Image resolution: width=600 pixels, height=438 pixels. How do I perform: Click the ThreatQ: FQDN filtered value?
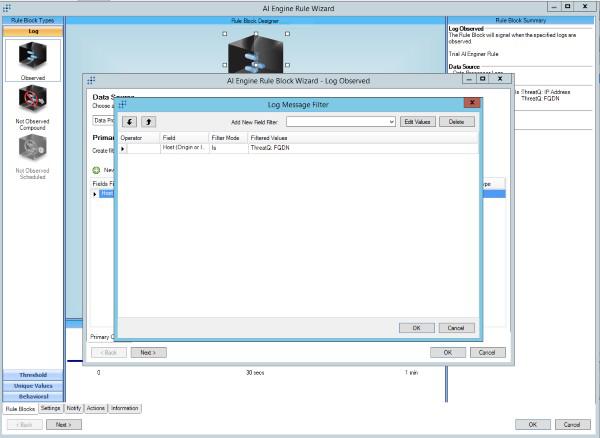270,148
